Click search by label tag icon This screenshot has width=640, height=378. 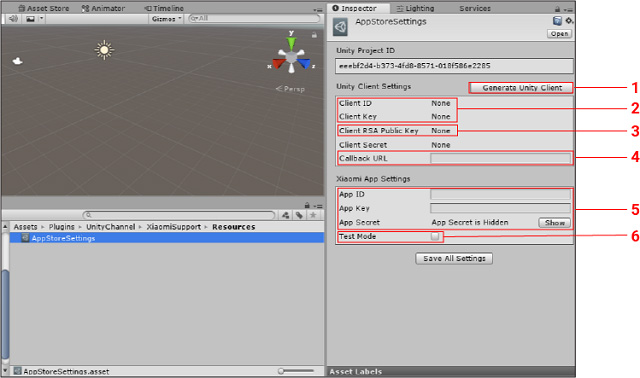[299, 215]
